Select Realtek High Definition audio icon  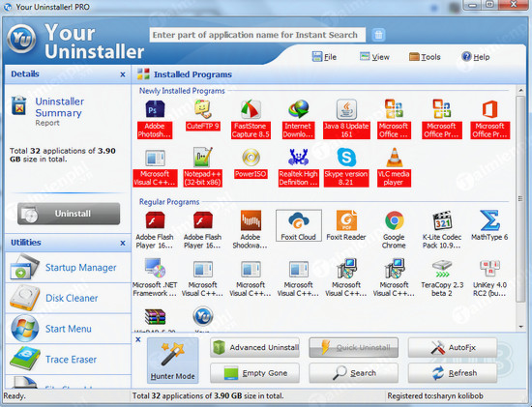tap(298, 158)
